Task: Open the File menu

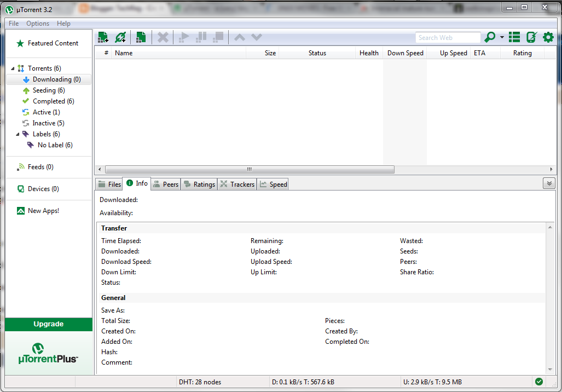Action: click(14, 24)
